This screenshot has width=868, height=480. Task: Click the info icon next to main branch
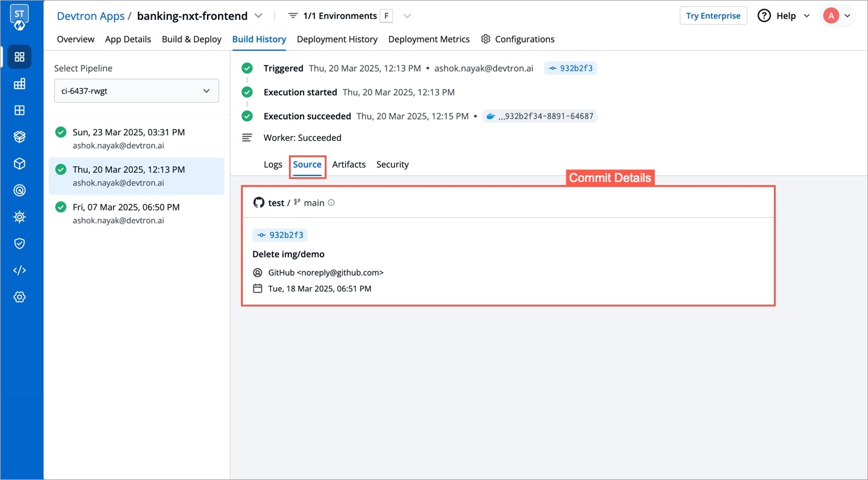pos(331,203)
